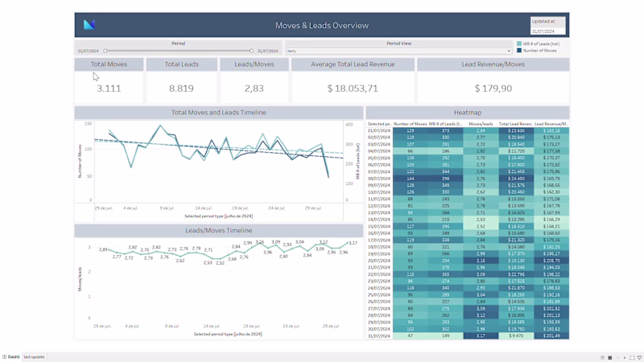Click Number of Moves cell 47 in last row
644x362 pixels.
[x=410, y=336]
